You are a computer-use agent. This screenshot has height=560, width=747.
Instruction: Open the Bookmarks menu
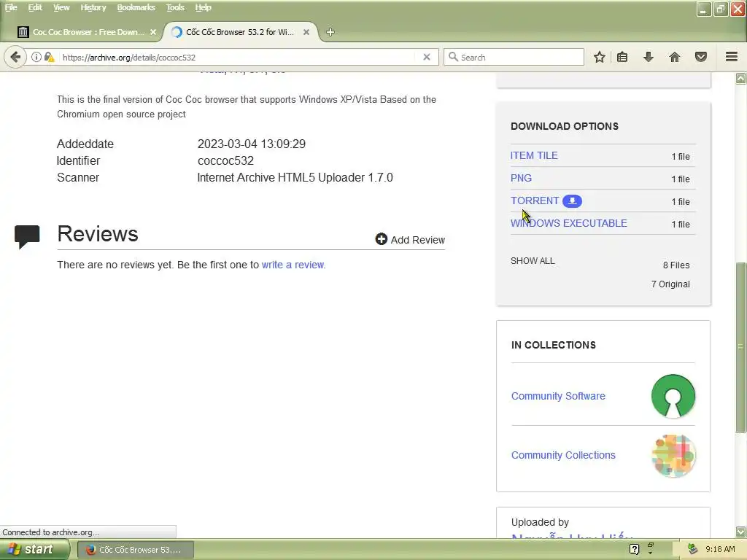(136, 7)
